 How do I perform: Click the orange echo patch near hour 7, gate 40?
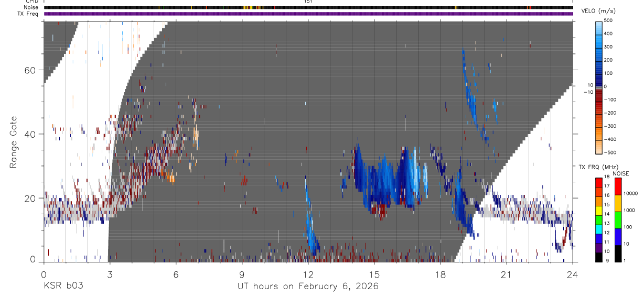tap(196, 136)
